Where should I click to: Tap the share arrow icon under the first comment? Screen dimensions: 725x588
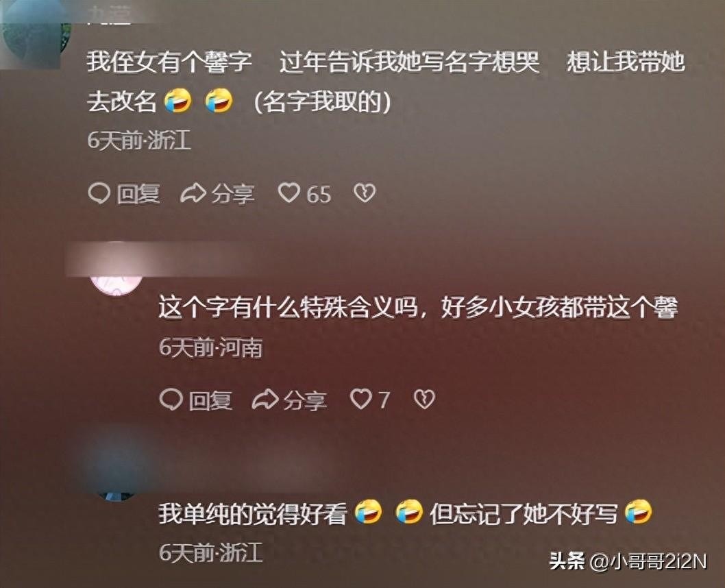(193, 193)
